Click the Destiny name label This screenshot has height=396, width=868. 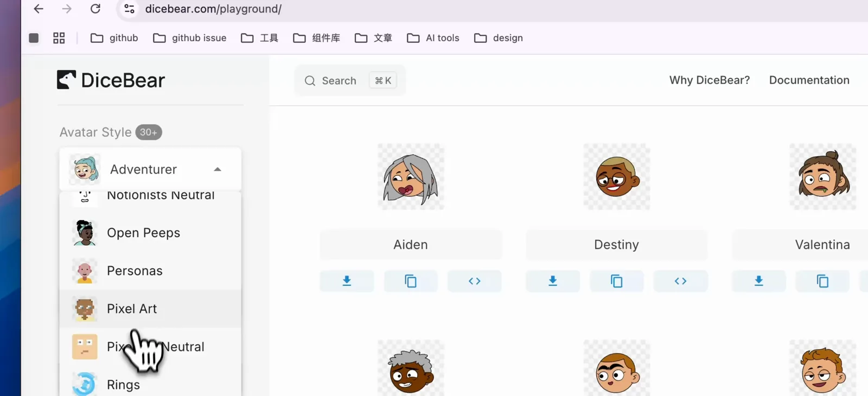[x=617, y=245]
